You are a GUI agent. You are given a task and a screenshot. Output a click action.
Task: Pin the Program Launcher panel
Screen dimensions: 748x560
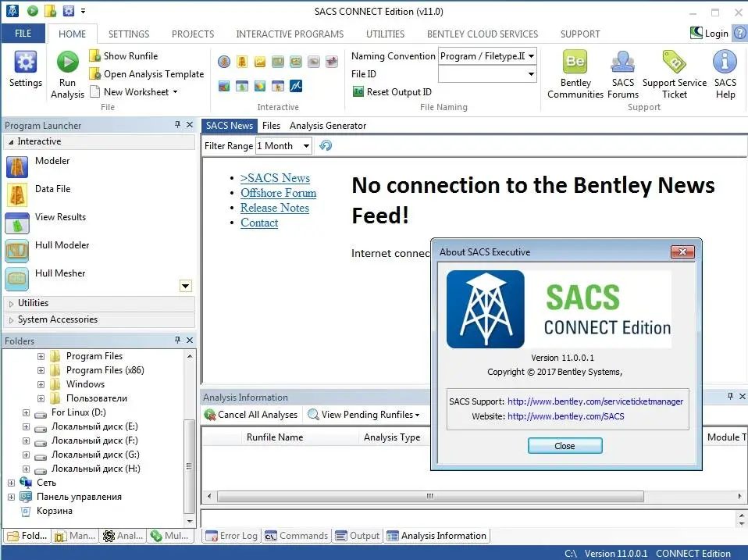point(177,124)
